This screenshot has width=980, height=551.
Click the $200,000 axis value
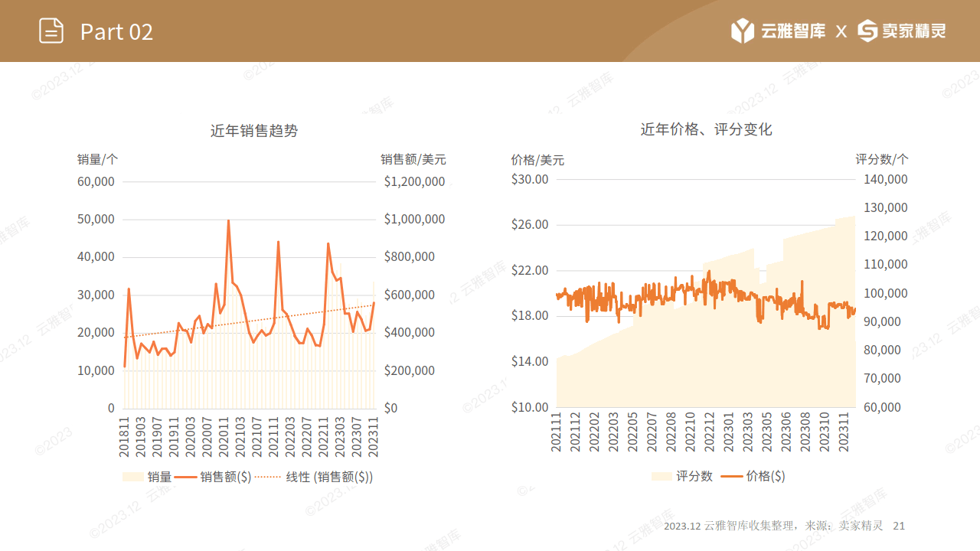(x=409, y=370)
